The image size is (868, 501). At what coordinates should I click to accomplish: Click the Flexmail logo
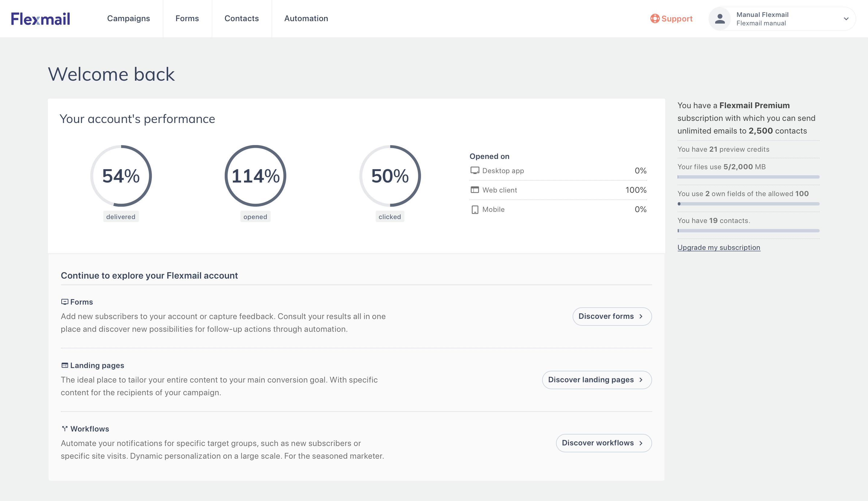pos(40,18)
